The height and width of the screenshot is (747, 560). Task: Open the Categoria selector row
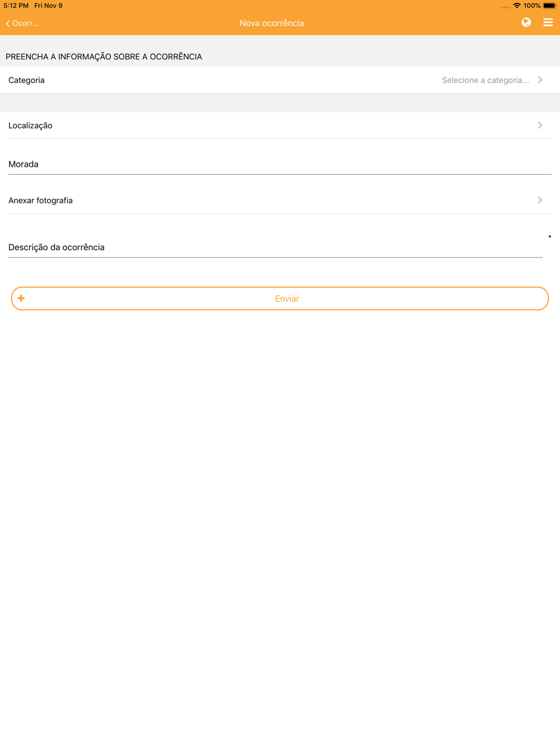(280, 80)
